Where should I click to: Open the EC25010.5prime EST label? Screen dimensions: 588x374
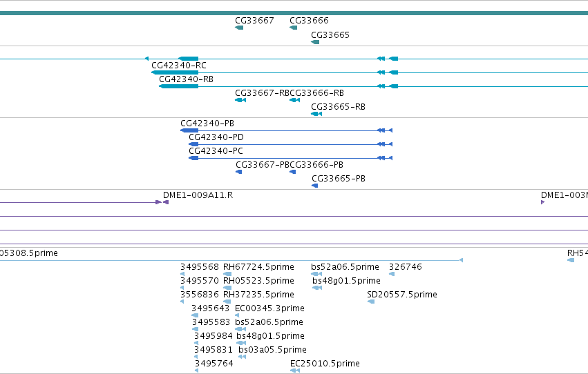[x=325, y=364]
